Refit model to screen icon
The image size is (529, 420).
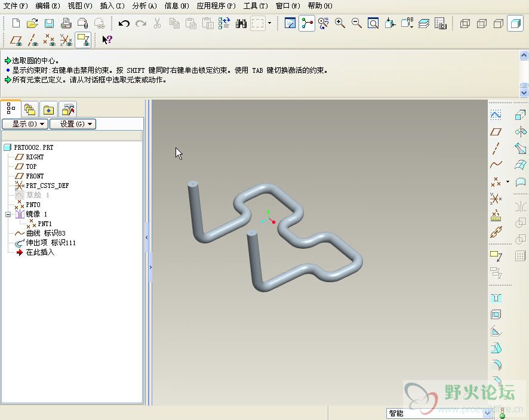373,23
